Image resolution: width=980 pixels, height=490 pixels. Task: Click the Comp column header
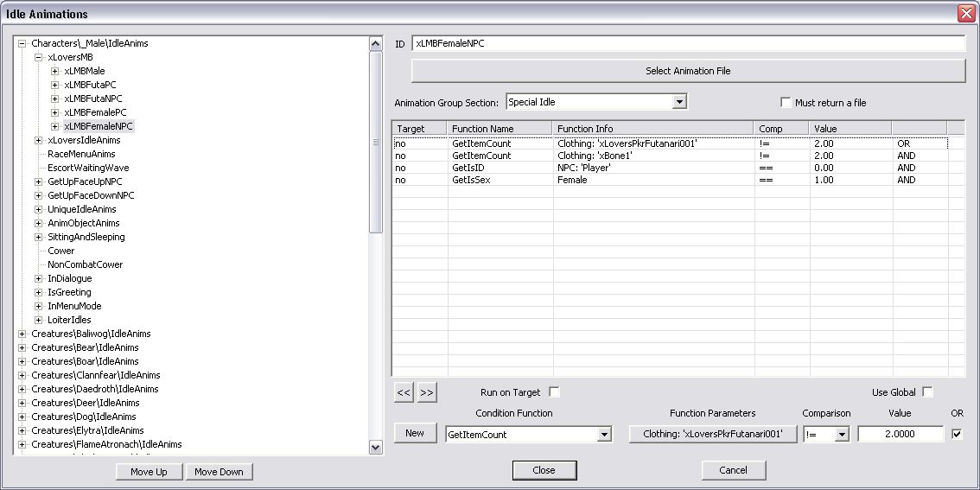[782, 129]
